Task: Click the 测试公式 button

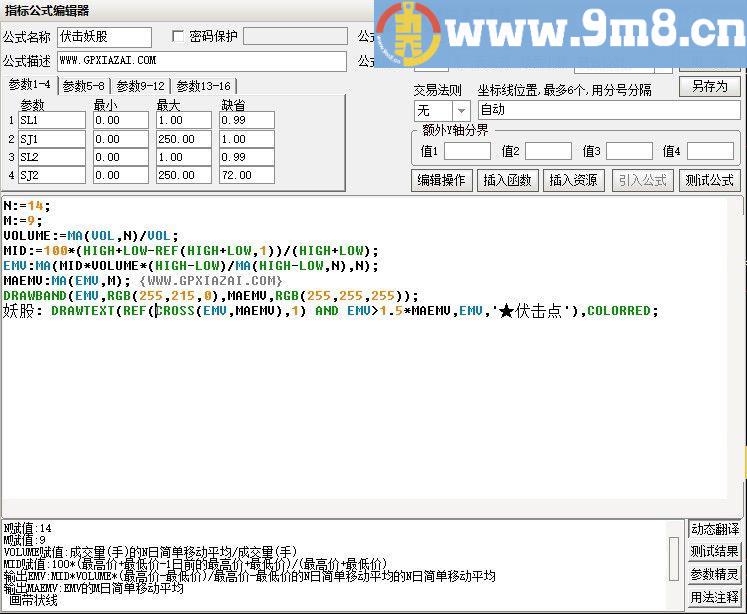Action: click(x=709, y=181)
